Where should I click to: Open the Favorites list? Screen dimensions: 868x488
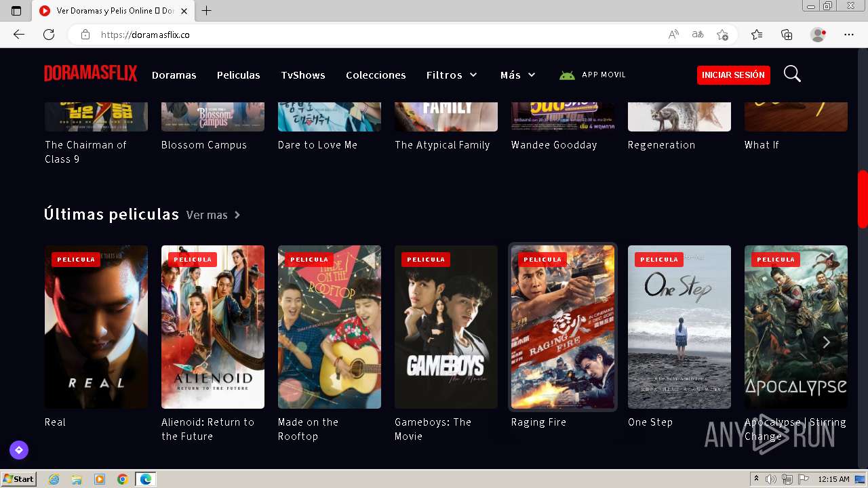coord(757,35)
